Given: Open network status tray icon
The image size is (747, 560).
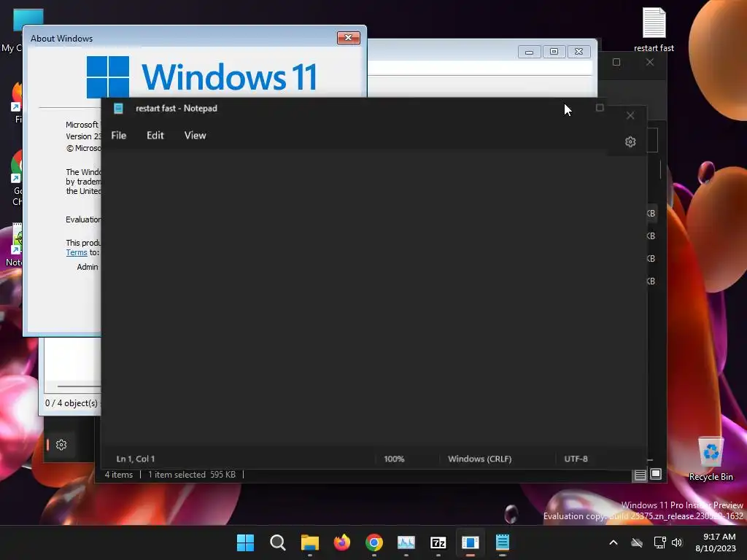Looking at the screenshot, I should (x=659, y=542).
